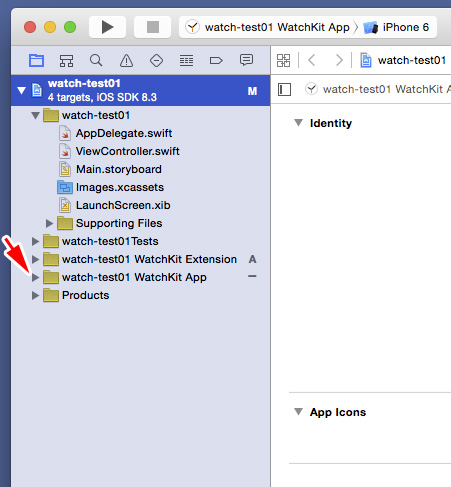Open the Debug navigator
The image size is (451, 487).
tap(186, 61)
